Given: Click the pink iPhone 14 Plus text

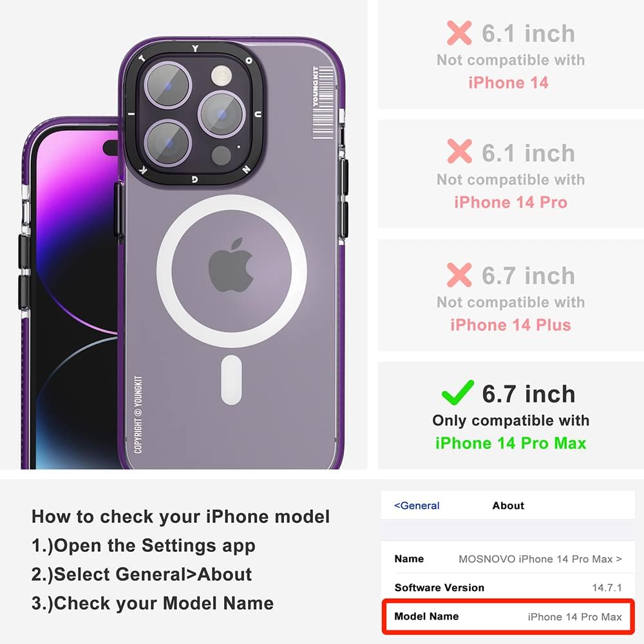Looking at the screenshot, I should [511, 325].
